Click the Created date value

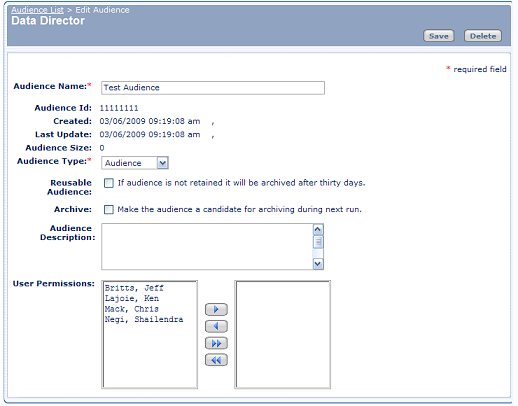click(150, 121)
